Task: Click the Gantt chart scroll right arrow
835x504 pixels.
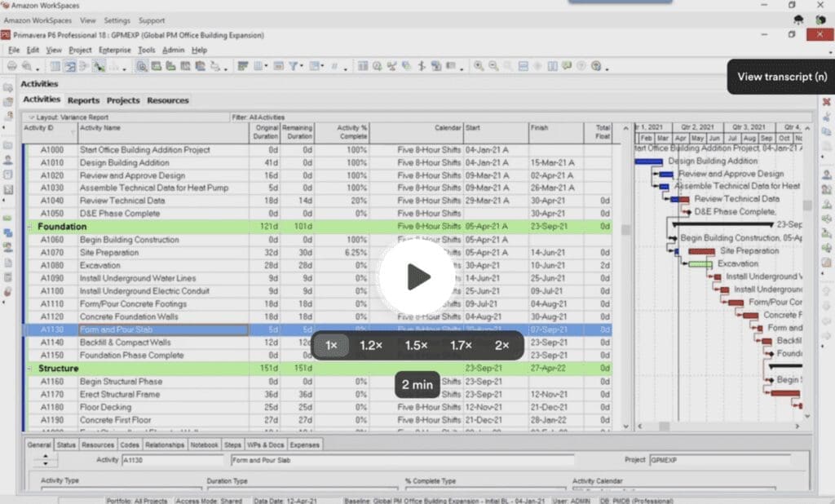Action: (797, 427)
